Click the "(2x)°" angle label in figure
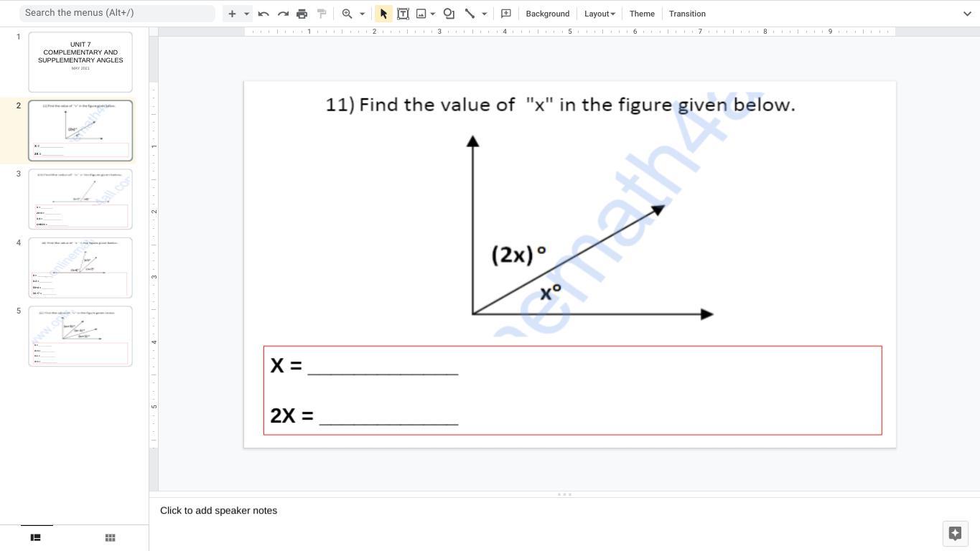This screenshot has height=551, width=980. (x=519, y=255)
